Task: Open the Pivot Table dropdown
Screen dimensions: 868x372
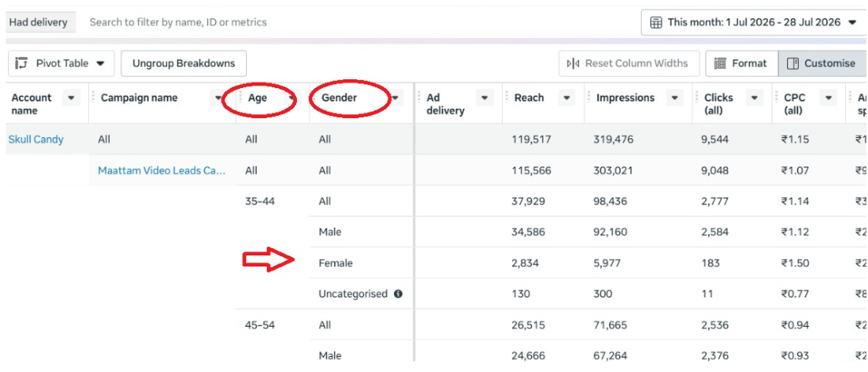Action: pyautogui.click(x=100, y=63)
